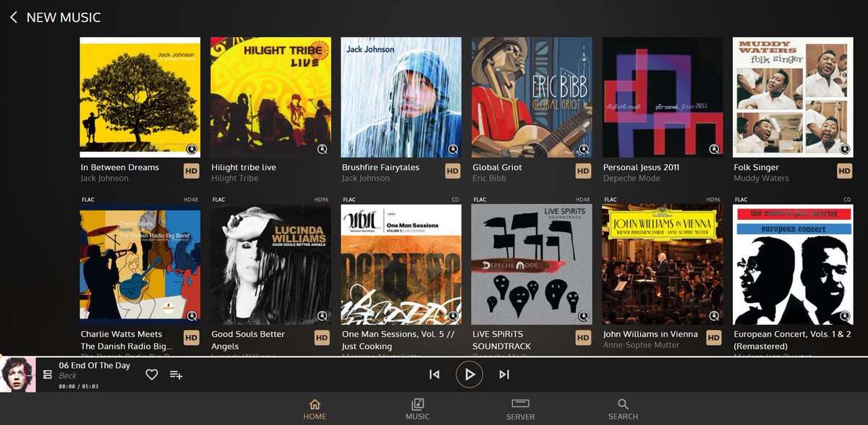The height and width of the screenshot is (425, 868).
Task: Click HD badge next to Charlie Watts Meets
Action: tap(192, 338)
